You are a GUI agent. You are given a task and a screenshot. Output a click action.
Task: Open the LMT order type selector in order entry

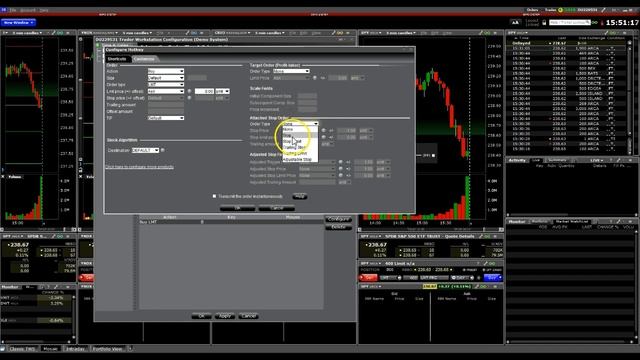390,278
